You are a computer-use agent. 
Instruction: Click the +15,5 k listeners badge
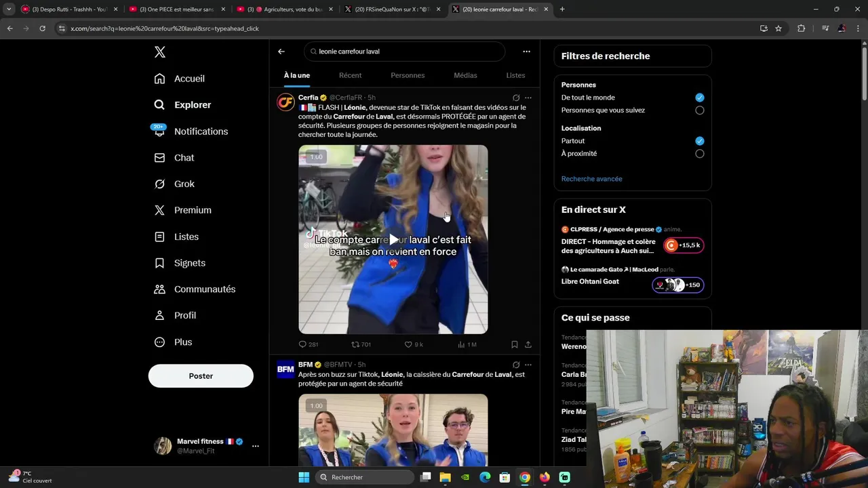(x=684, y=245)
